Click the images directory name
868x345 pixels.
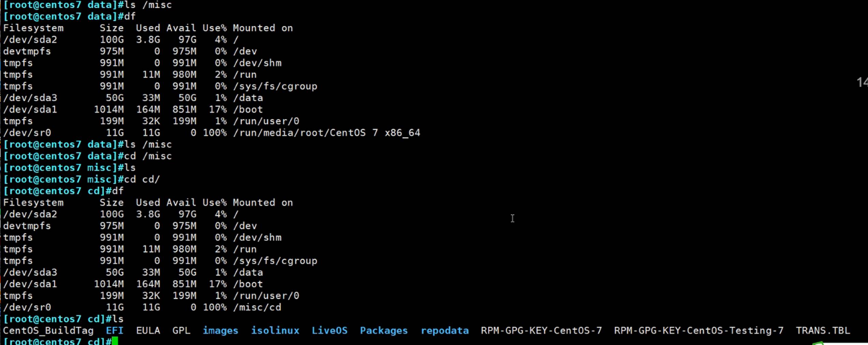pos(220,330)
